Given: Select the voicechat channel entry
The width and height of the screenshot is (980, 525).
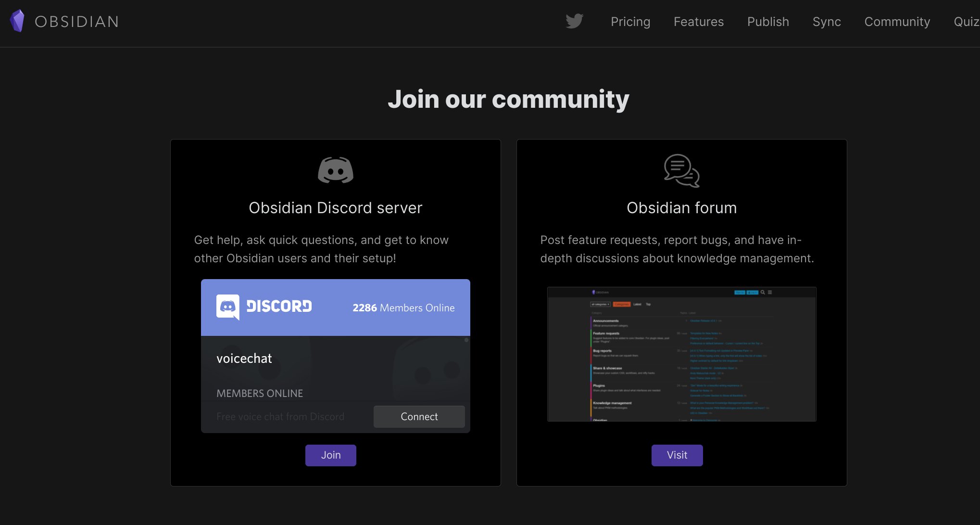Looking at the screenshot, I should tap(244, 359).
